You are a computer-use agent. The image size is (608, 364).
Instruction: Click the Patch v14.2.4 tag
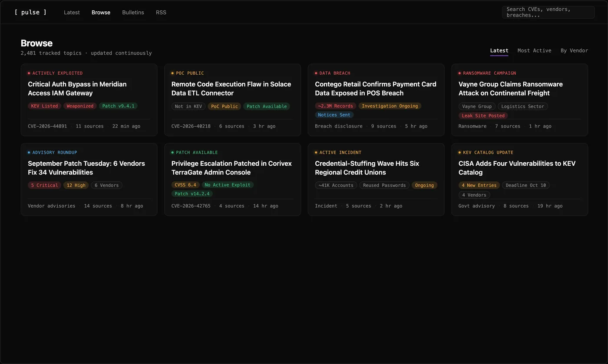click(192, 194)
